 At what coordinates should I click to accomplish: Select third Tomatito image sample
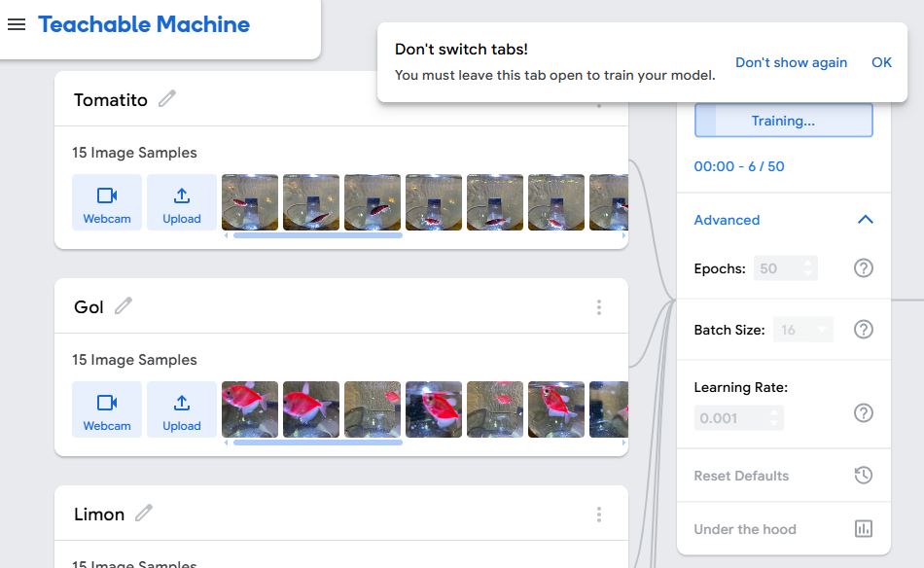tap(373, 202)
